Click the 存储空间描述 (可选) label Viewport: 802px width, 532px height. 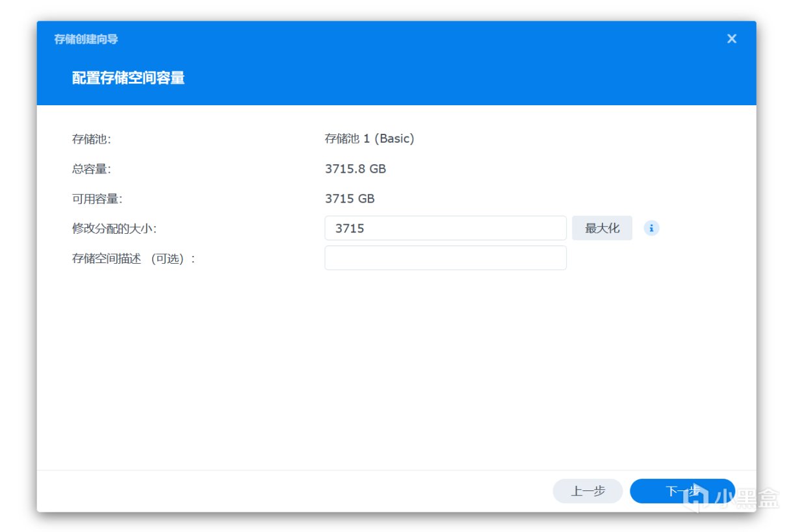click(x=134, y=259)
